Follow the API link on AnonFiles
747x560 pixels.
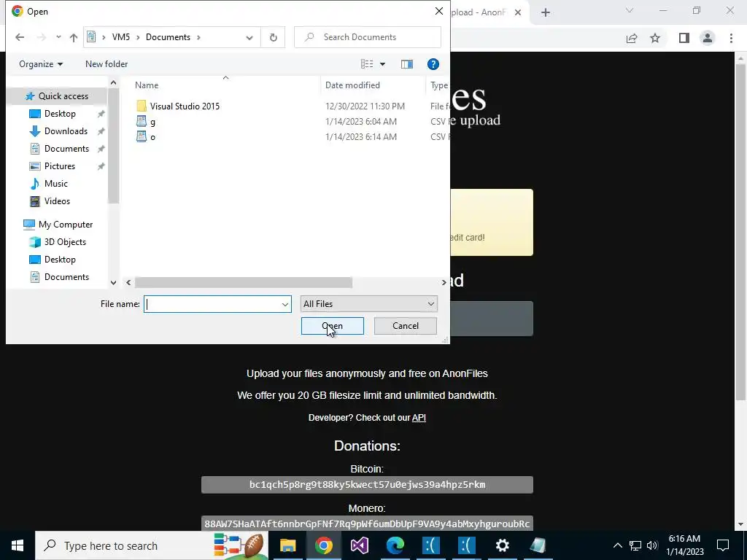[x=419, y=418]
